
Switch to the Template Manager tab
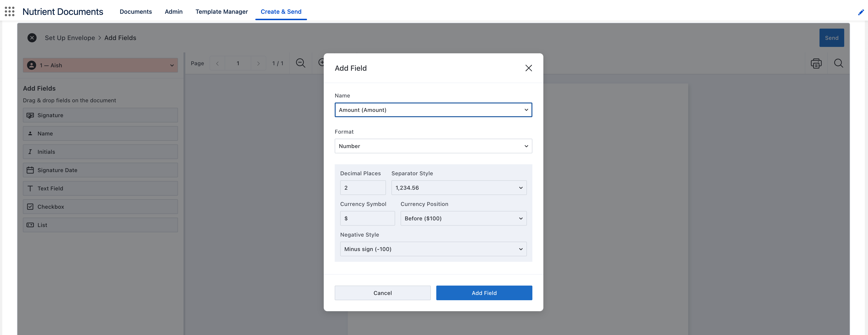(x=222, y=11)
